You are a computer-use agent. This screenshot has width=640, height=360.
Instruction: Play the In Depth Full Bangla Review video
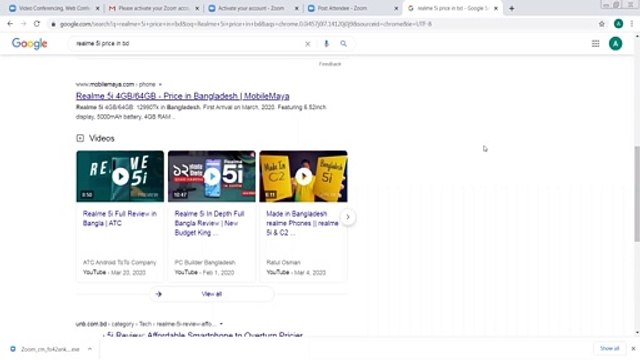click(212, 176)
